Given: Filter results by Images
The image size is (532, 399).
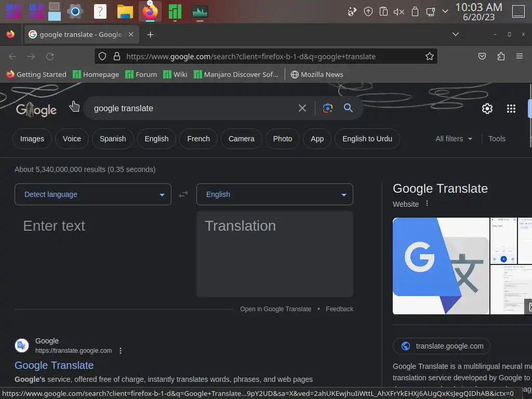Looking at the screenshot, I should point(32,139).
